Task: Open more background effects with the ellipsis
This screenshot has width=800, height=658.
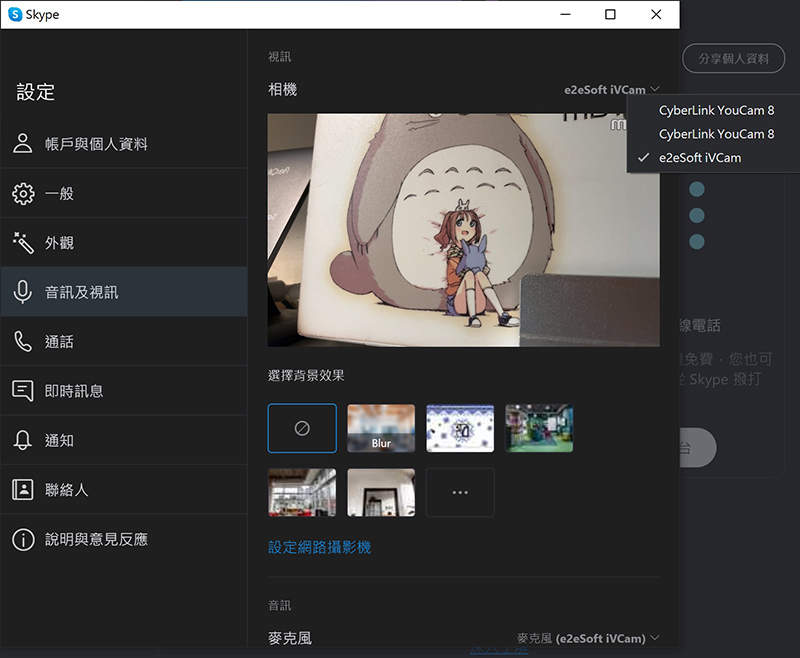Action: point(460,492)
